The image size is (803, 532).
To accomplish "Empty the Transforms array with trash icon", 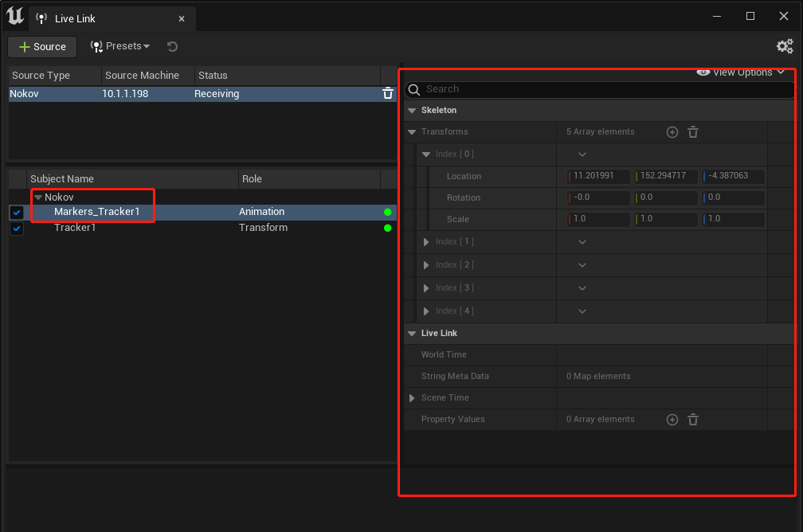I will coord(693,132).
